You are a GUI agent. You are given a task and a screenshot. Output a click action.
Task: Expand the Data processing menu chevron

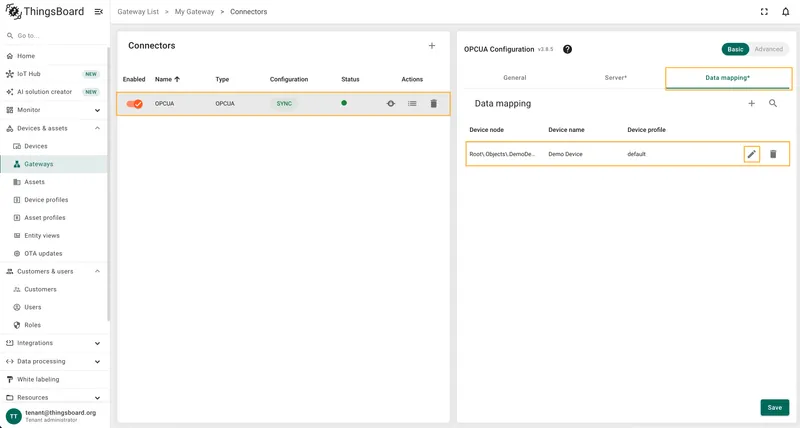97,362
